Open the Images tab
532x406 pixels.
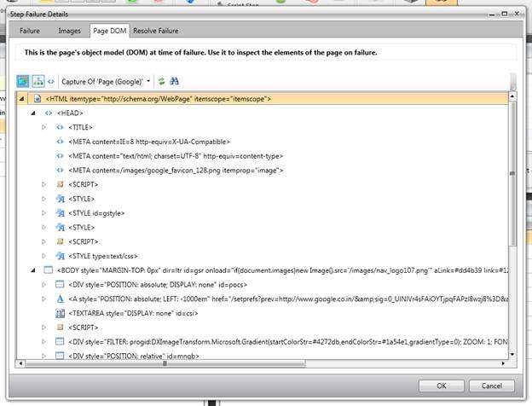click(x=69, y=31)
